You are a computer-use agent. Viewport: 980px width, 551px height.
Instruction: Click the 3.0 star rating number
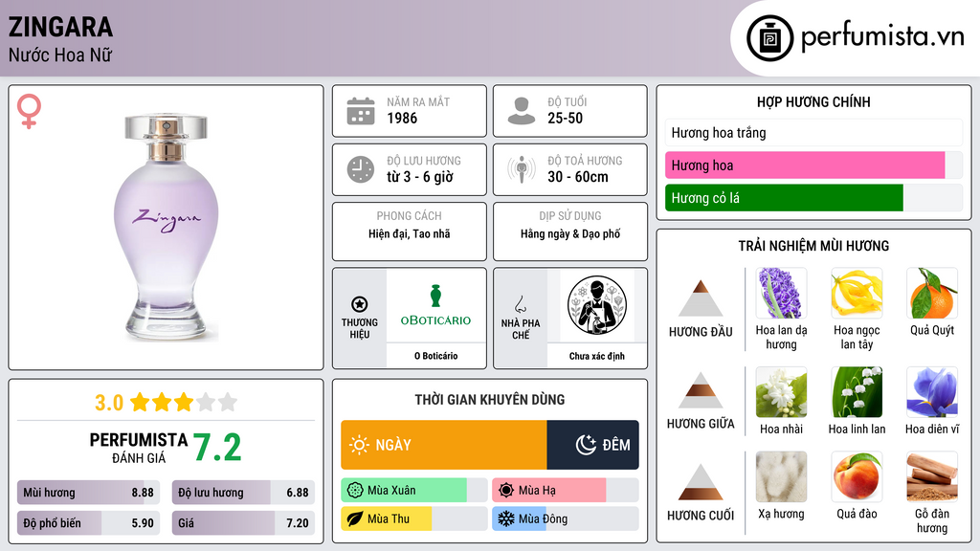pyautogui.click(x=109, y=403)
